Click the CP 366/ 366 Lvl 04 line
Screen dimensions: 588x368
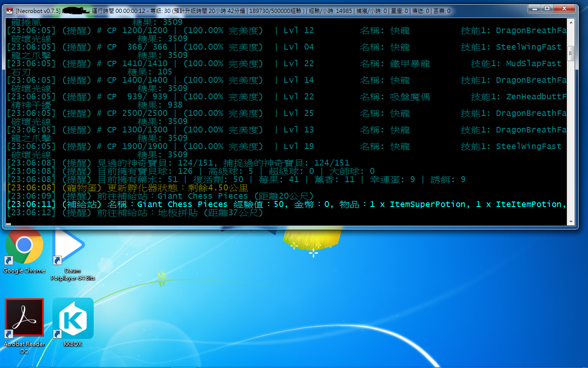click(284, 47)
